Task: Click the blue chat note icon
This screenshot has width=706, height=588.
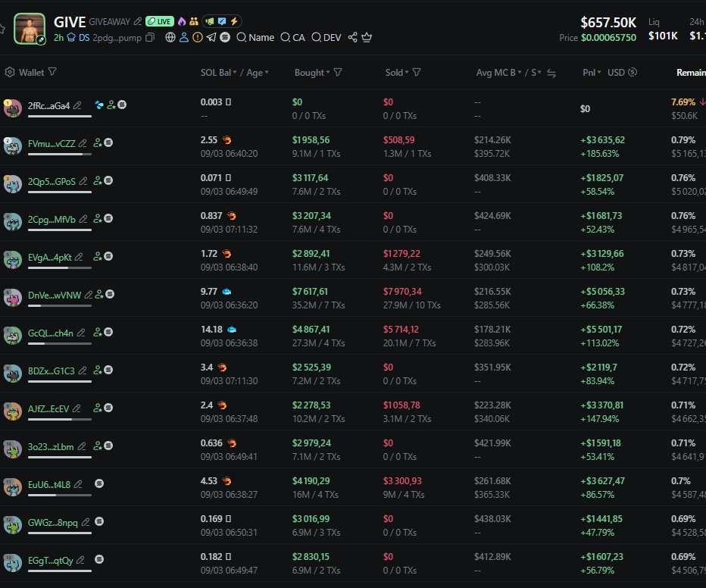Action: pos(222,21)
